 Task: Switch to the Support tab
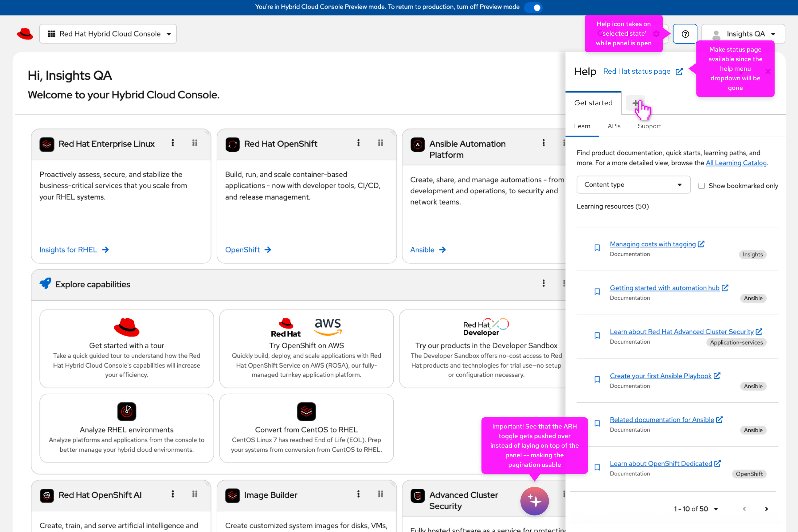click(x=649, y=126)
